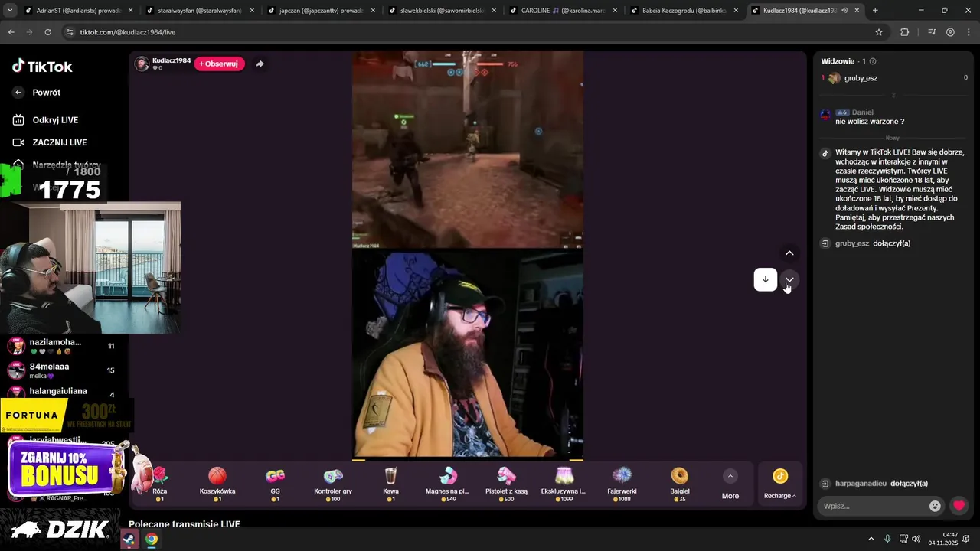Send a heart like

959,506
